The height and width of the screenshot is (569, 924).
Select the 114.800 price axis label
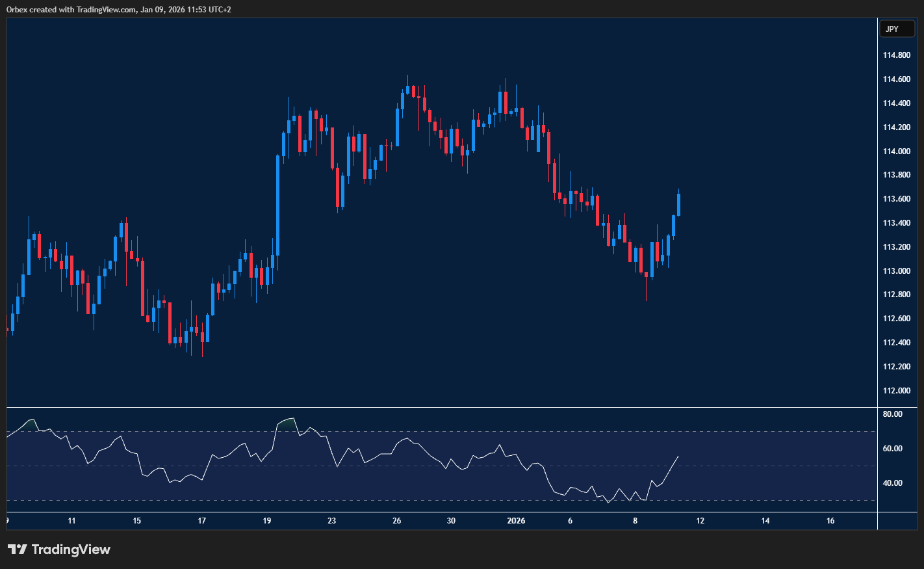click(896, 55)
